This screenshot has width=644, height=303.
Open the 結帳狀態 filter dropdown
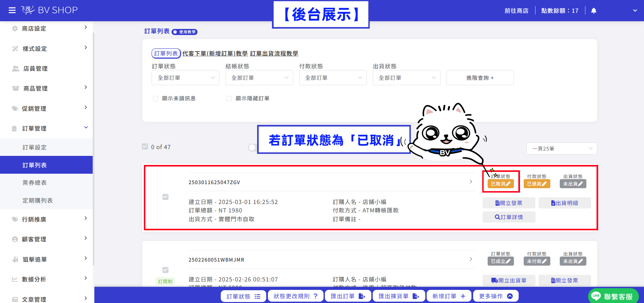pyautogui.click(x=259, y=78)
